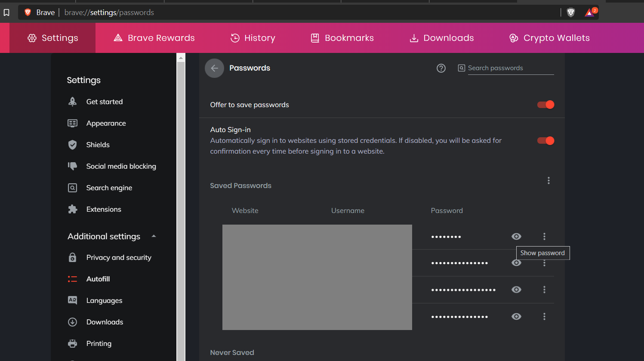
Task: Click the Never Saved heading
Action: tap(232, 352)
